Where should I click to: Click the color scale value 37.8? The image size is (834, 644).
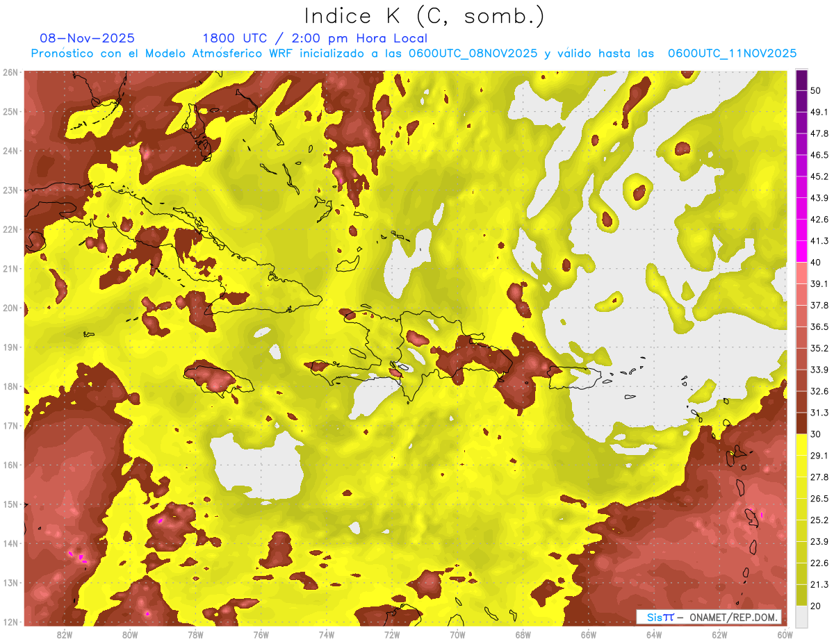pyautogui.click(x=819, y=306)
